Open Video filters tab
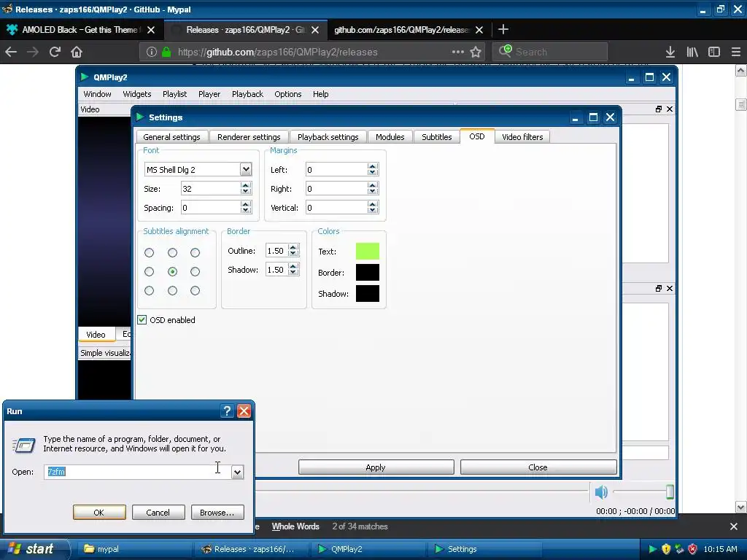Image resolution: width=747 pixels, height=560 pixels. [x=522, y=136]
